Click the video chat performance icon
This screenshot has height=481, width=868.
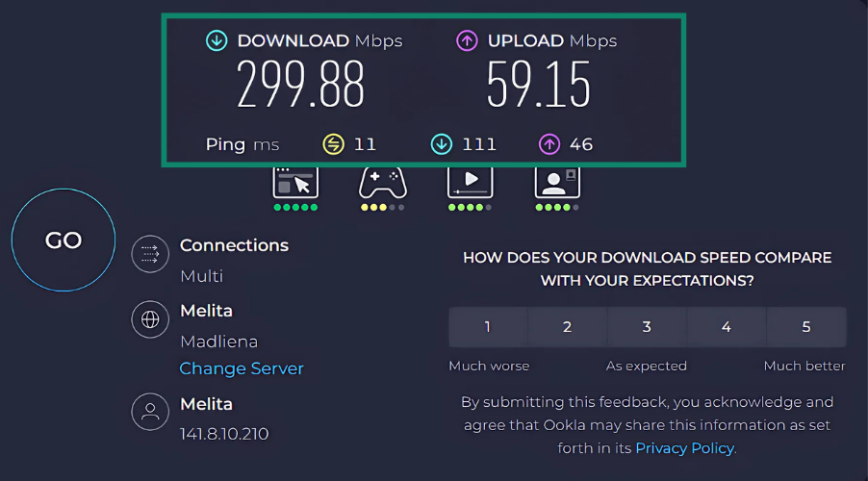557,182
